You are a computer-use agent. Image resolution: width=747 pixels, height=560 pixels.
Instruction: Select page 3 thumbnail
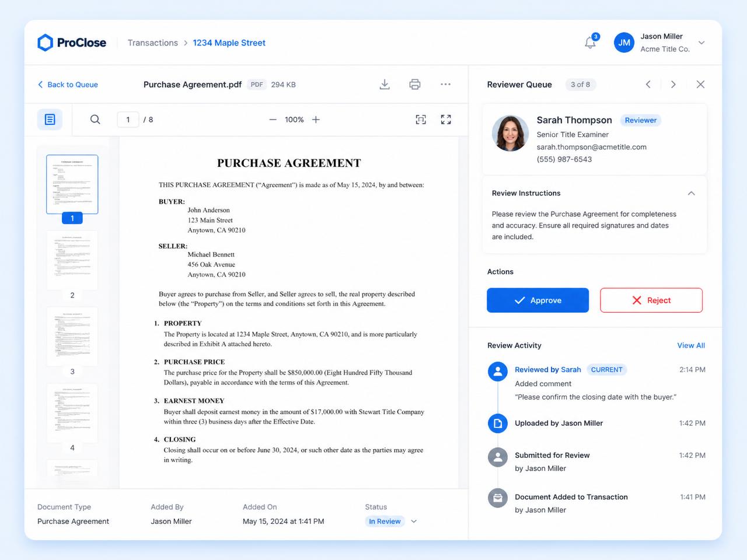coord(72,337)
